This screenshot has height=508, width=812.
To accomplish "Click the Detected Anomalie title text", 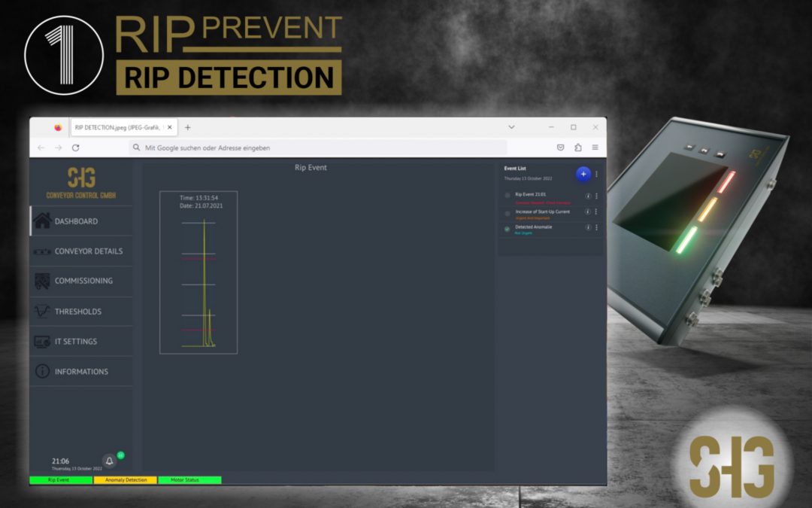I will coord(533,227).
